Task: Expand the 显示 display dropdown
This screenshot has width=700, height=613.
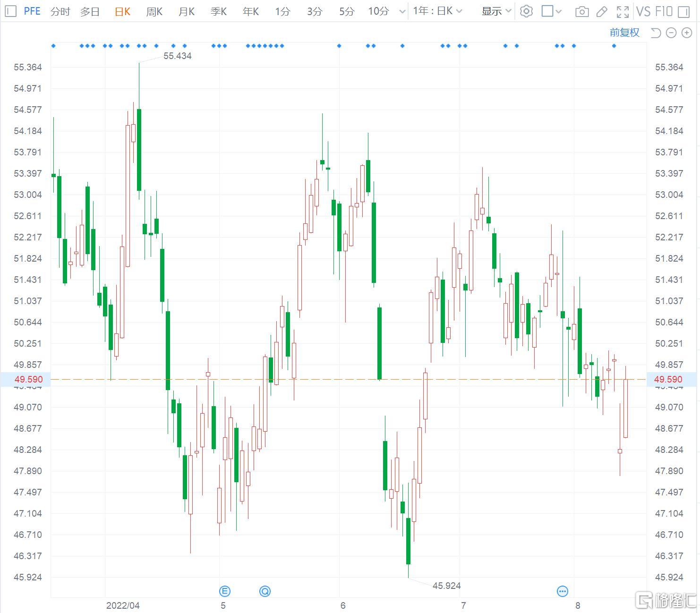Action: [496, 11]
